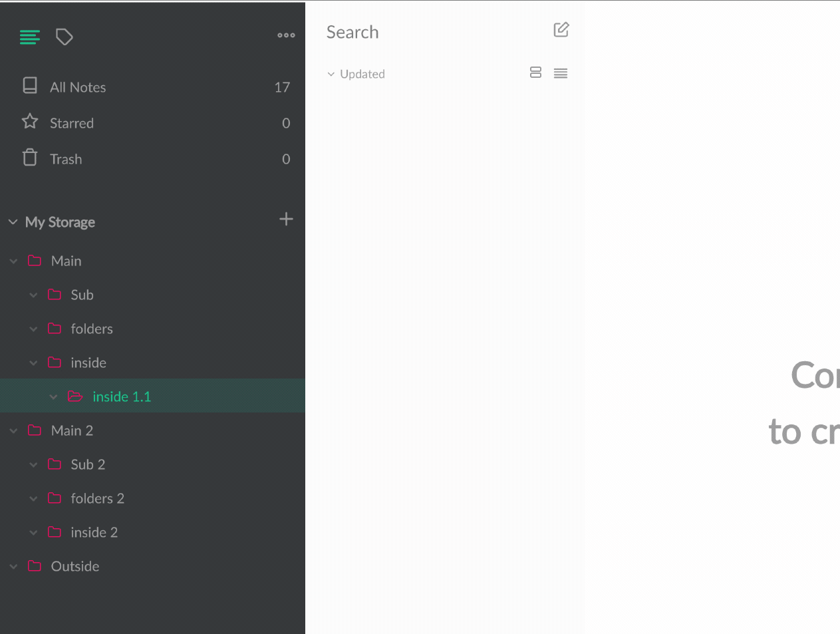Toggle the Sub folder chevron
Image resolution: width=840 pixels, height=634 pixels.
click(33, 295)
